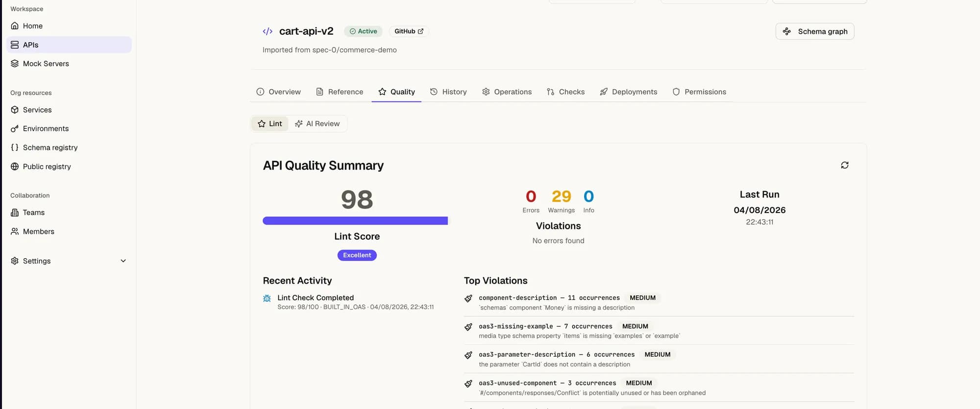Click the Active status badge

(x=363, y=31)
